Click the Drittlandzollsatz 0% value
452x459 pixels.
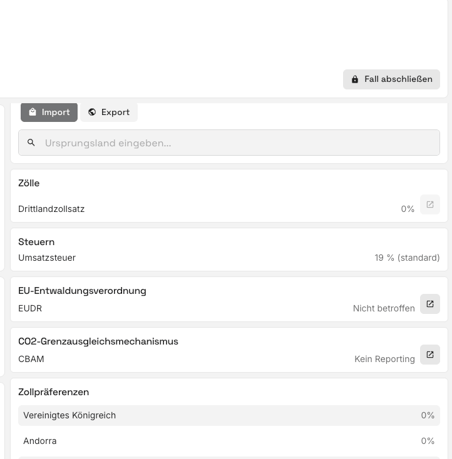407,209
